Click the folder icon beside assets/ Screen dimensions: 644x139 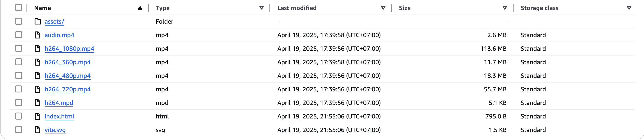[38, 21]
